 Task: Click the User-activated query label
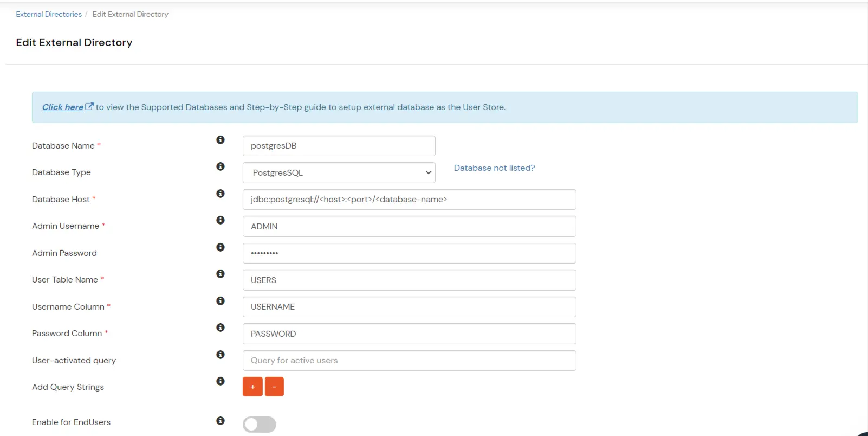[x=74, y=361]
